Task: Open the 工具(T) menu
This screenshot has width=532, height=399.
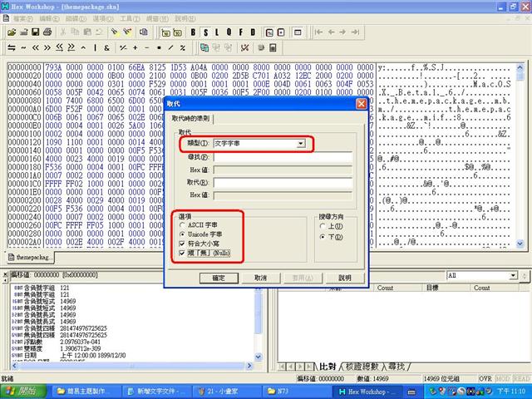Action: click(x=130, y=18)
